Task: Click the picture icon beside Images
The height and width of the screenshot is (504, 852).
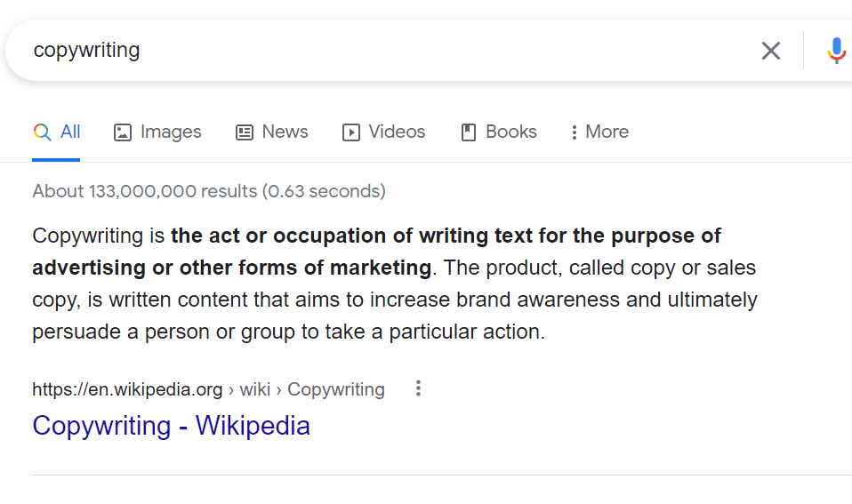Action: pyautogui.click(x=122, y=132)
